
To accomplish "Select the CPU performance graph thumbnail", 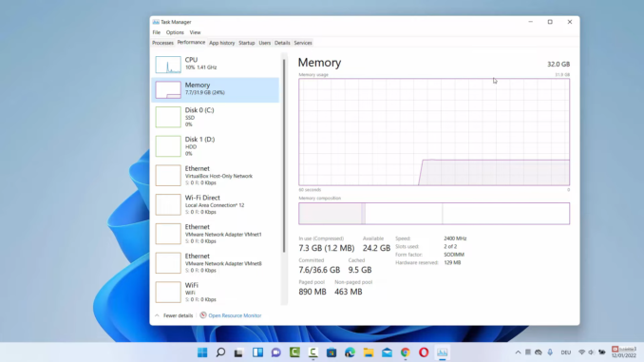I will (168, 65).
